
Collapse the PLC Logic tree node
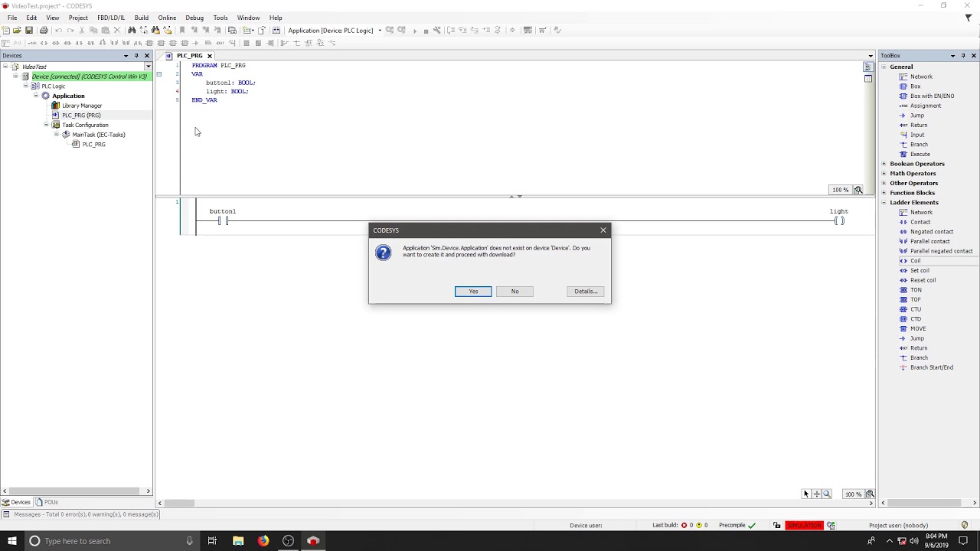[x=25, y=86]
